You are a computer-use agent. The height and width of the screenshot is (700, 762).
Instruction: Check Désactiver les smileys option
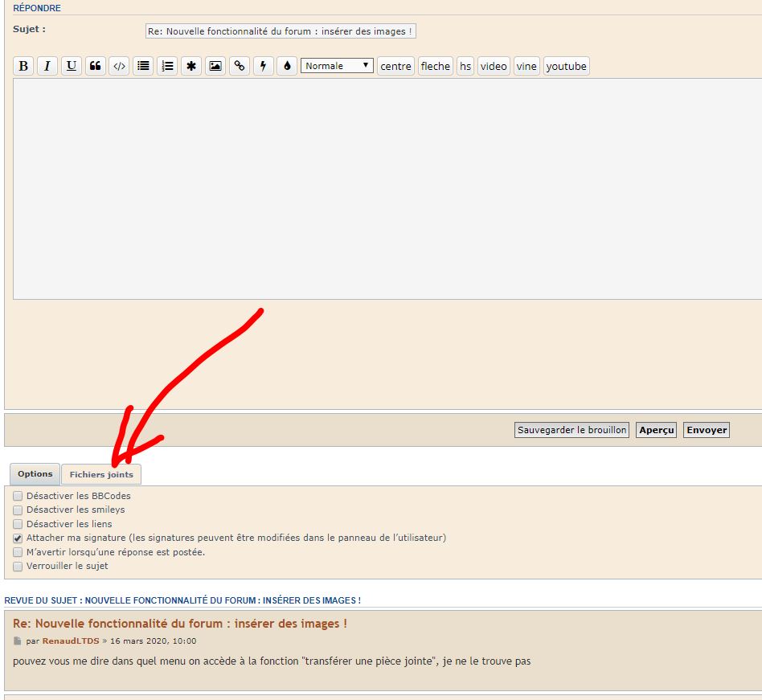[x=18, y=510]
